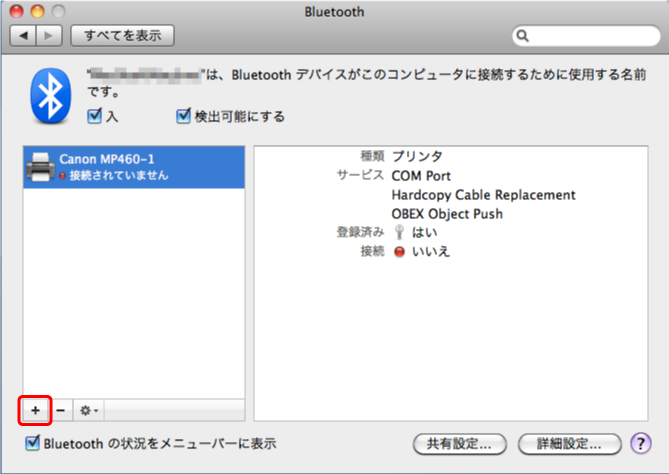The width and height of the screenshot is (669, 474).
Task: Go back with the left arrow button
Action: (x=23, y=35)
